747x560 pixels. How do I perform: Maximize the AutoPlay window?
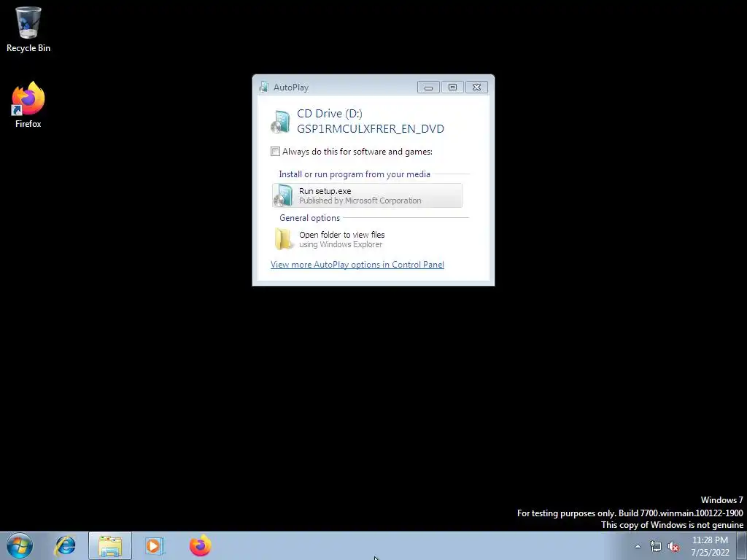(452, 87)
